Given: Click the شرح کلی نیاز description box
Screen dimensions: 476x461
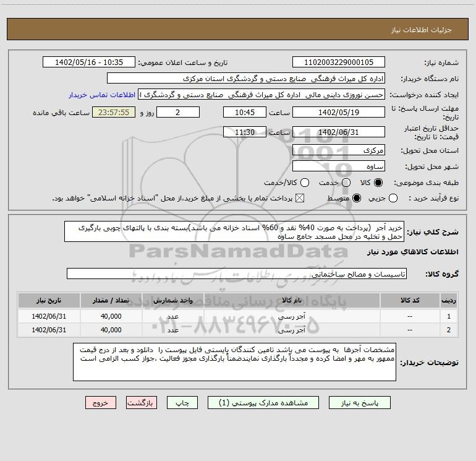Looking at the screenshot, I should point(234,231).
